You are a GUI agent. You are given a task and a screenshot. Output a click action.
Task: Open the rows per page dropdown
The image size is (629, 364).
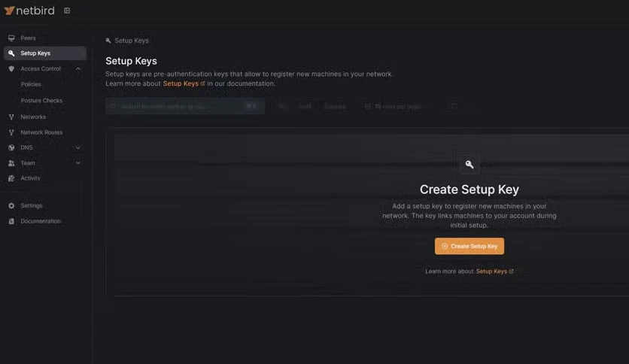(x=394, y=106)
